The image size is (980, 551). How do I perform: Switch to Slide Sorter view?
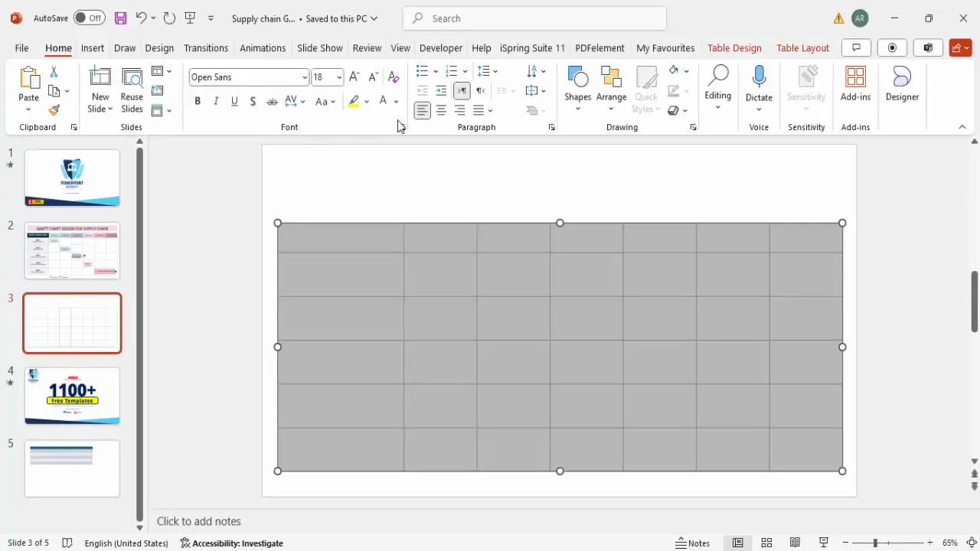[x=766, y=543]
